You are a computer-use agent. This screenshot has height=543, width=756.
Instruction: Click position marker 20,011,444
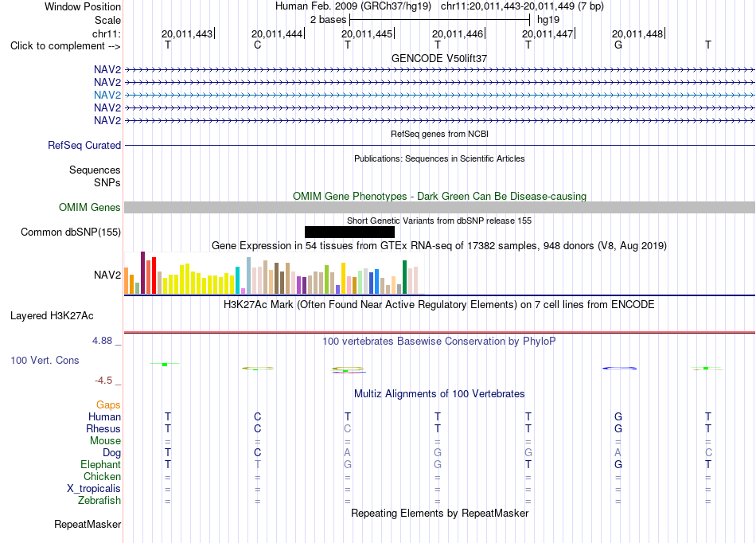(x=277, y=33)
